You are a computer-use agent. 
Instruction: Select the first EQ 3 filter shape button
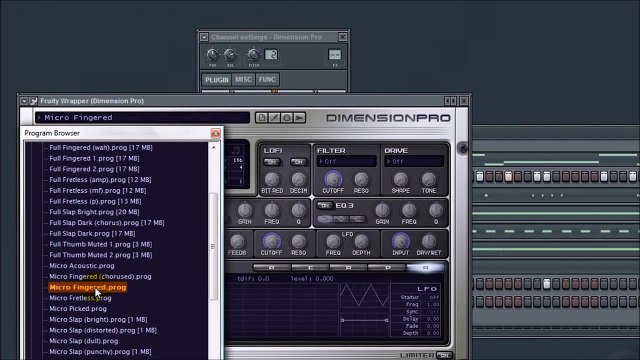coord(325,219)
